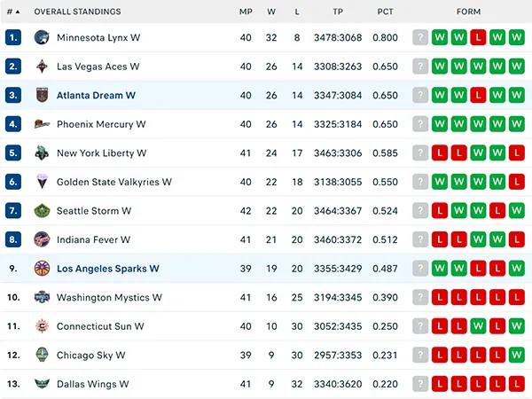Click the upcoming-match question mark for Dallas Wings
This screenshot has width=532, height=399.
coord(420,384)
